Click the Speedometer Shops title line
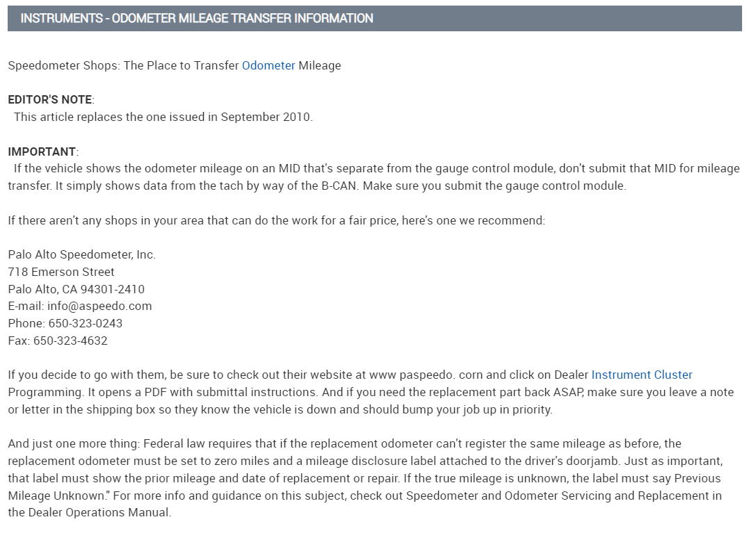Viewport: 756px width, 540px height. 174,66
